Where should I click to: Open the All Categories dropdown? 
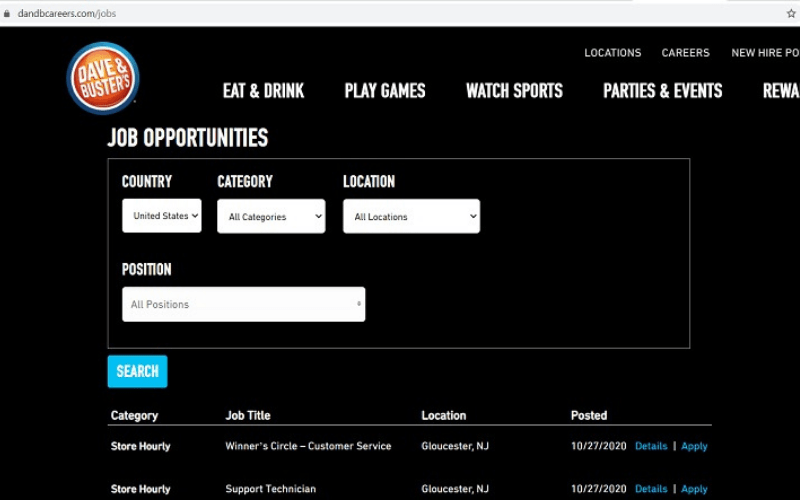pos(271,216)
